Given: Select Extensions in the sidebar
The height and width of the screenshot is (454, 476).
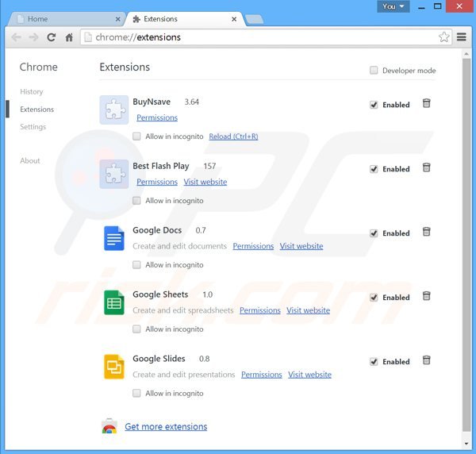Looking at the screenshot, I should 37,110.
